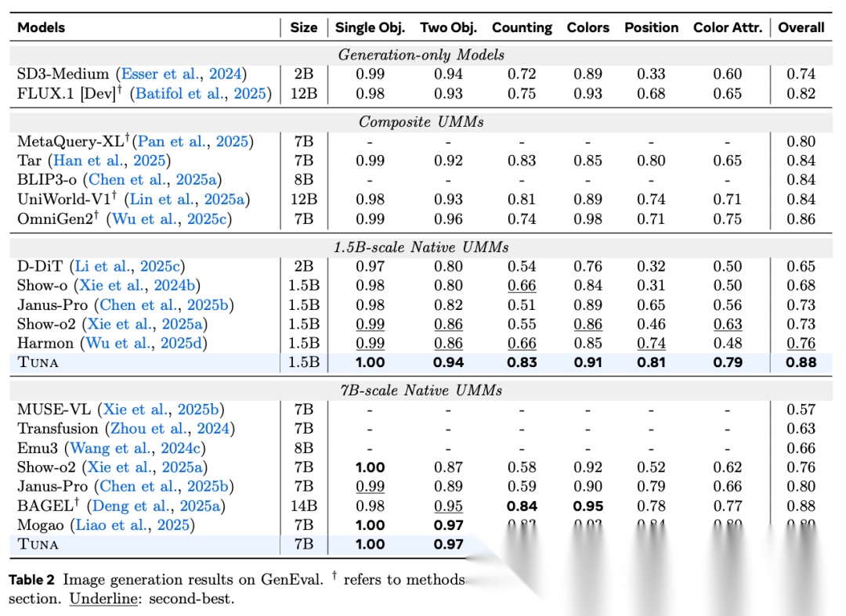Click the Table 2 caption label
The width and height of the screenshot is (846, 616).
(32, 580)
